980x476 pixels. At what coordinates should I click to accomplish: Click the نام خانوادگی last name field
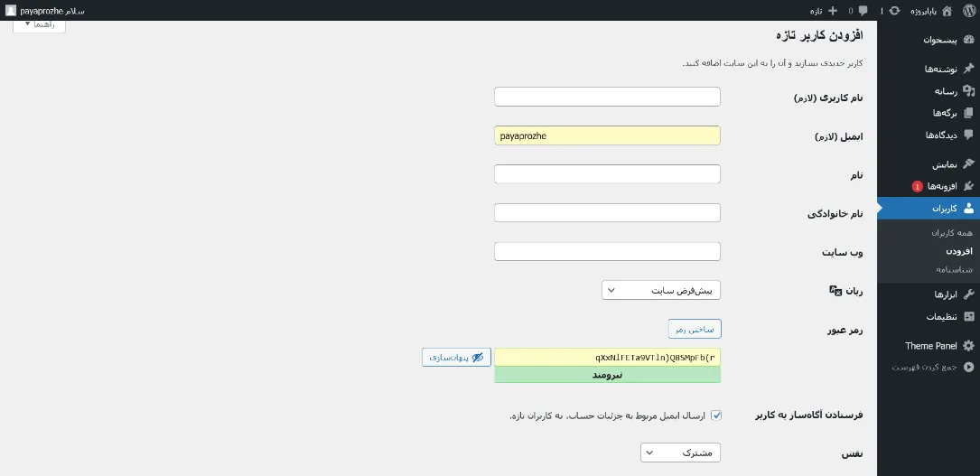point(607,213)
